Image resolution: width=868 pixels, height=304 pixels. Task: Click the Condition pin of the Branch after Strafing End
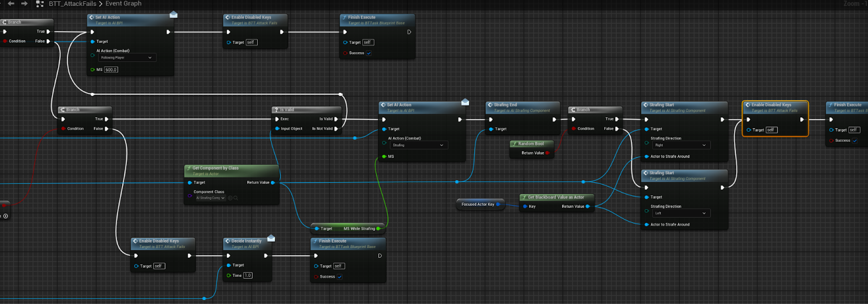pyautogui.click(x=574, y=129)
